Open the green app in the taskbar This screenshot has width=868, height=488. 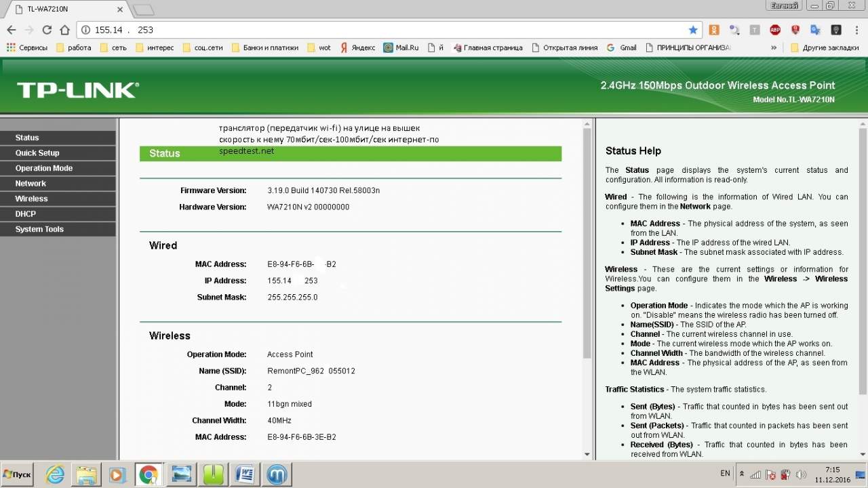(213, 474)
